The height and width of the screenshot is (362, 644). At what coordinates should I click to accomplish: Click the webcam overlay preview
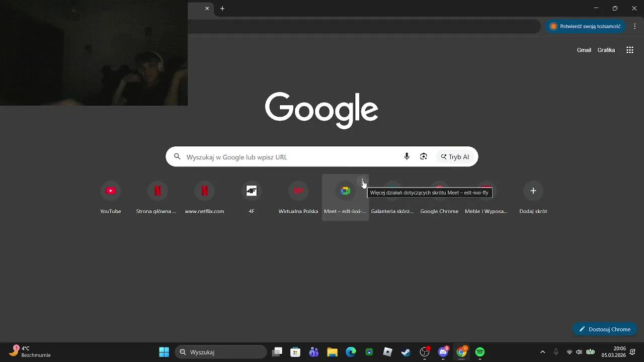(x=94, y=53)
